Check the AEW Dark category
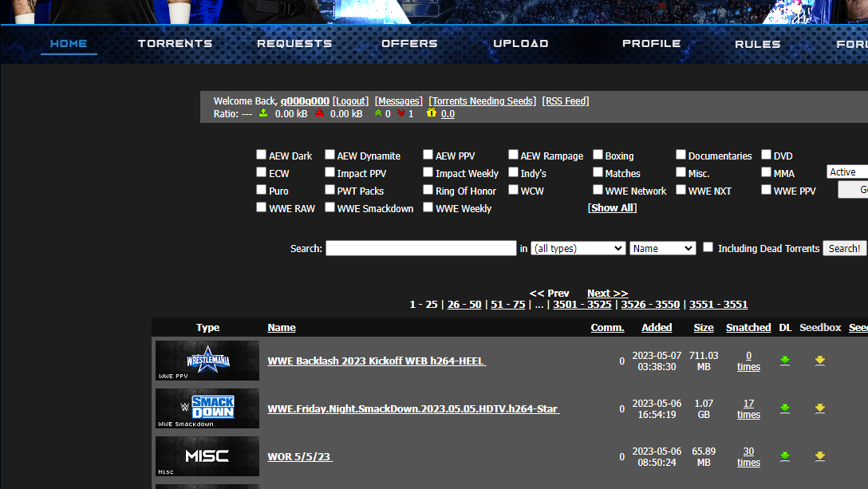Screen dimensions: 868x489 (262, 155)
